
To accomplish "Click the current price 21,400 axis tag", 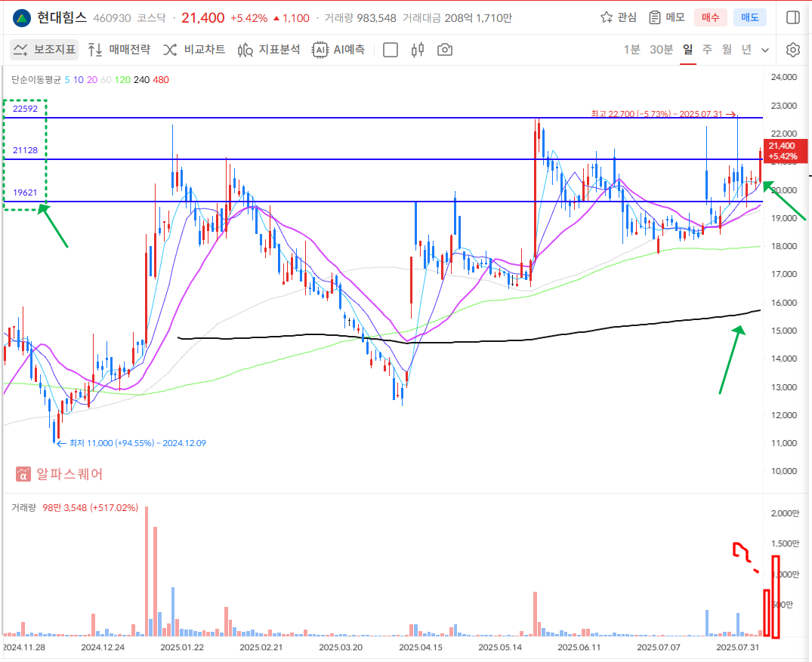I will click(786, 151).
